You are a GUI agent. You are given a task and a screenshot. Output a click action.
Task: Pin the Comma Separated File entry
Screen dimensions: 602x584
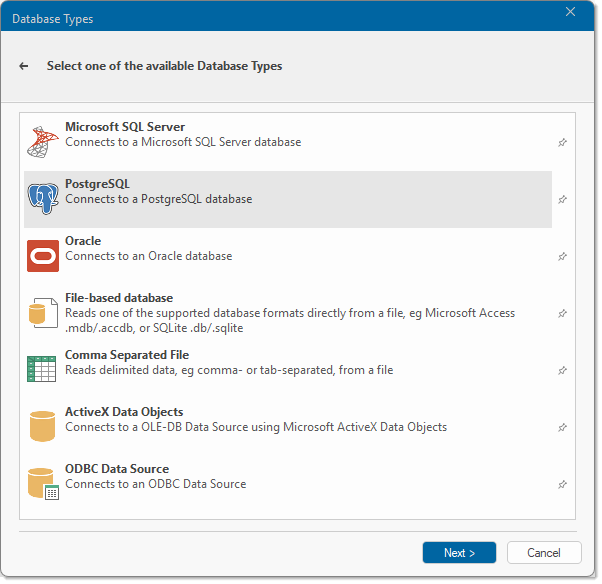(562, 371)
